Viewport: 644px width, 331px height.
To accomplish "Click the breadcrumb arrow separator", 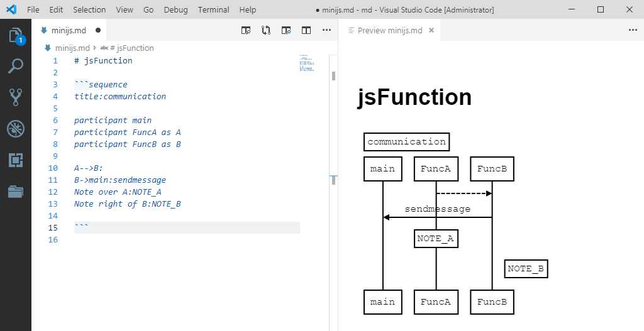I will 94,48.
